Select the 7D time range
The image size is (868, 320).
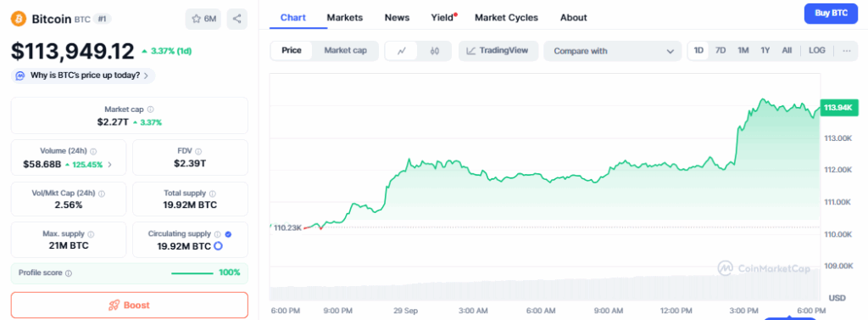point(721,50)
